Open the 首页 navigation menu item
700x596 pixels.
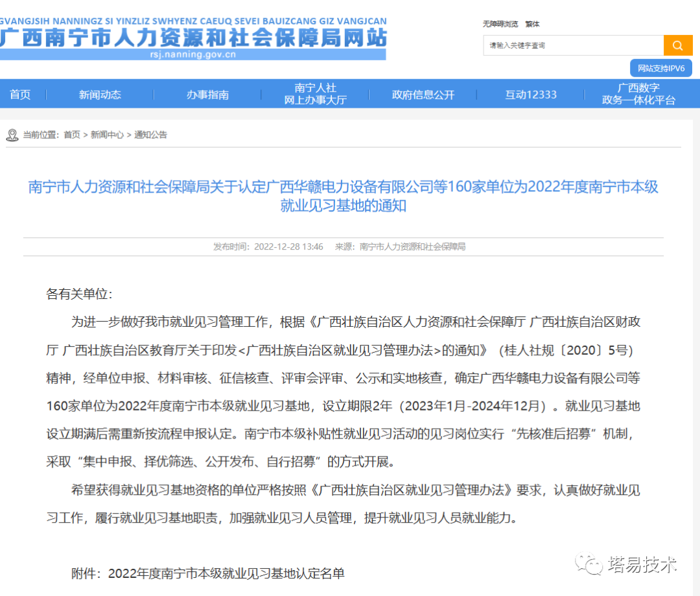[x=20, y=95]
